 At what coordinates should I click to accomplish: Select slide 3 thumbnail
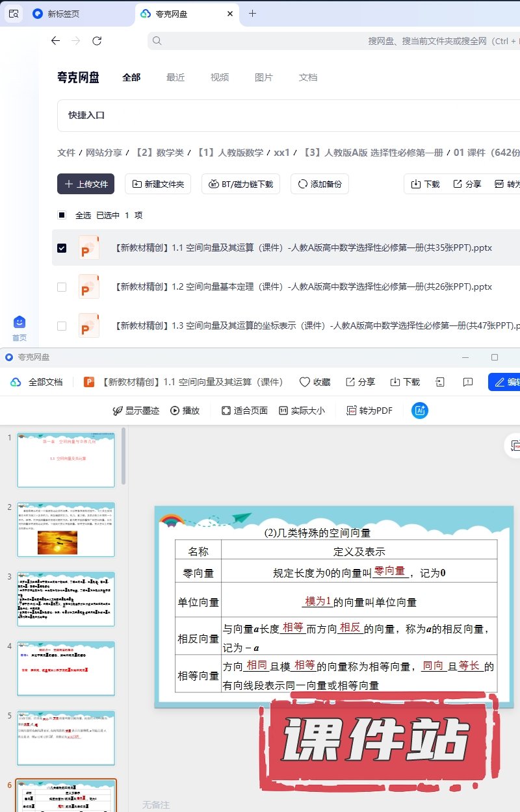coord(66,598)
